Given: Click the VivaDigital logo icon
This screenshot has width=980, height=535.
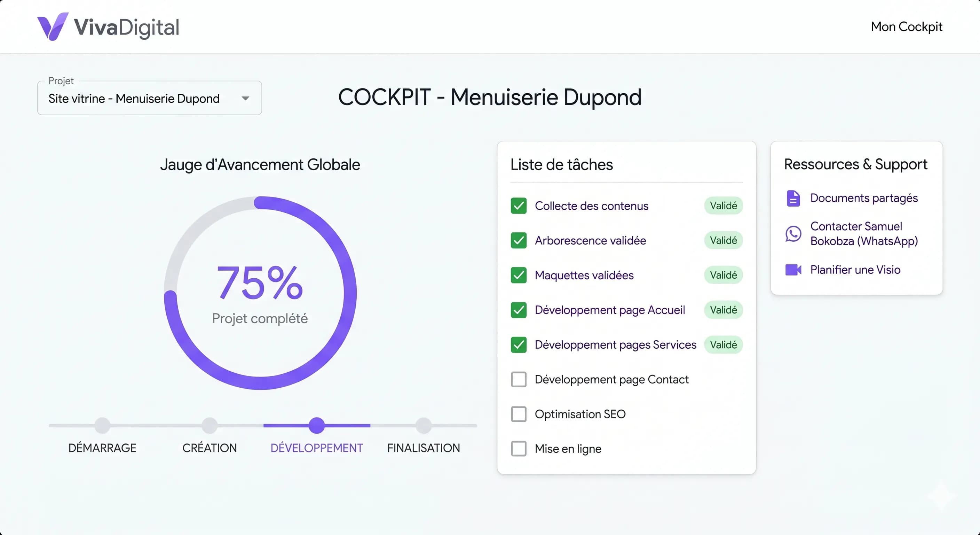Looking at the screenshot, I should pos(53,27).
